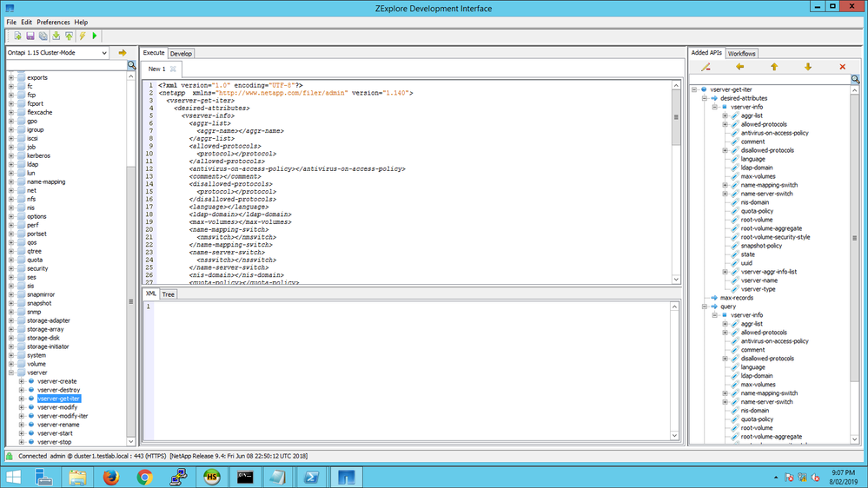Click the pencil edit icon in Added APIs

pyautogui.click(x=706, y=66)
